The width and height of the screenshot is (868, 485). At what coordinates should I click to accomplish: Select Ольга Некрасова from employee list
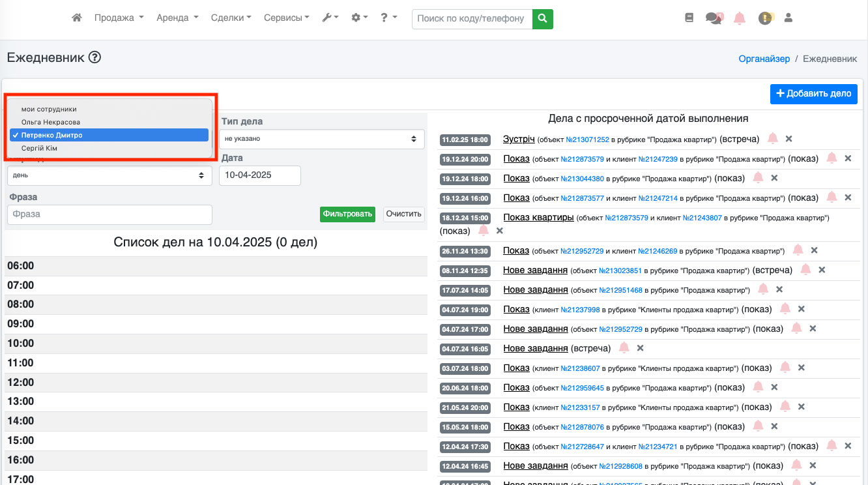pyautogui.click(x=51, y=122)
